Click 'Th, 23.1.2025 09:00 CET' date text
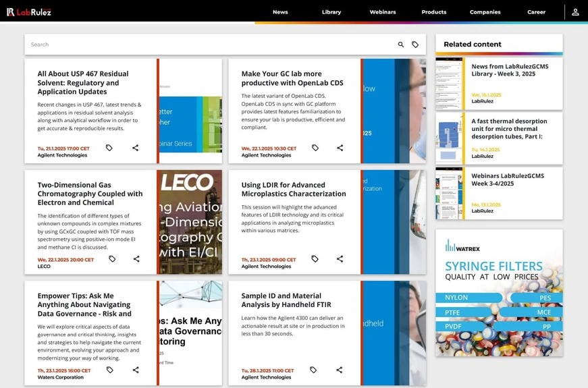 click(269, 259)
